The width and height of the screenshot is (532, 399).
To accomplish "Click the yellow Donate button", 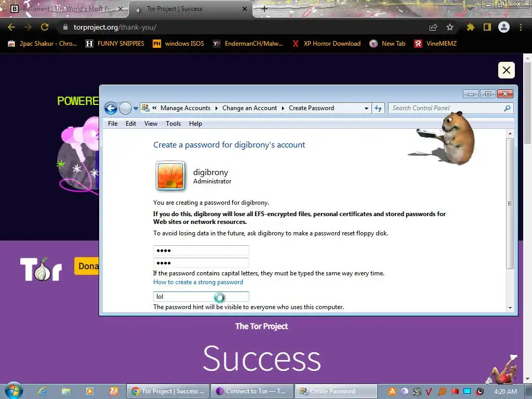I will 87,266.
